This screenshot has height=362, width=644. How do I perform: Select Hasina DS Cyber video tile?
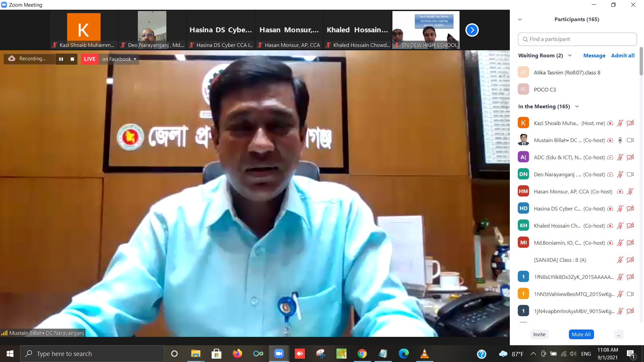click(x=221, y=30)
